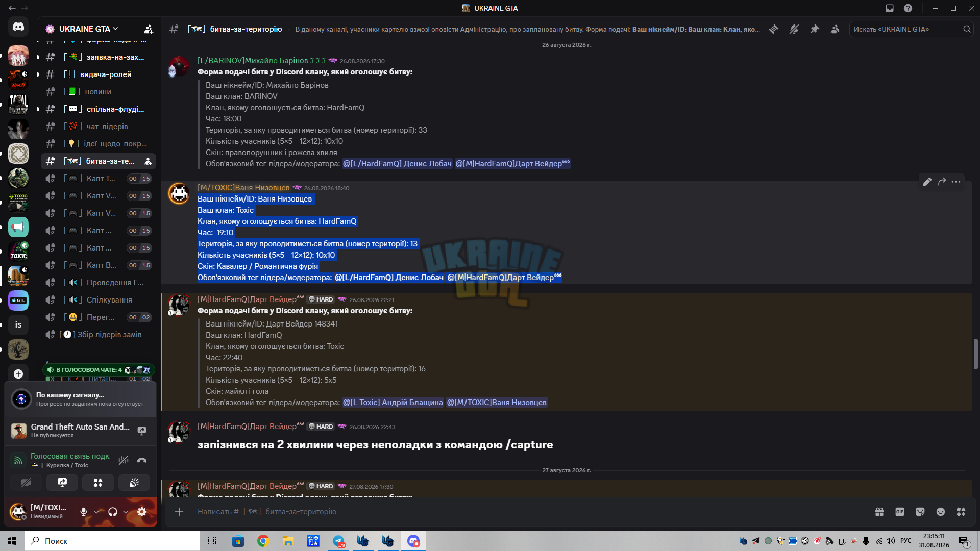Click the @[M/TOXIC]Ваня Низовцев mention
This screenshot has height=551, width=980.
pyautogui.click(x=497, y=403)
